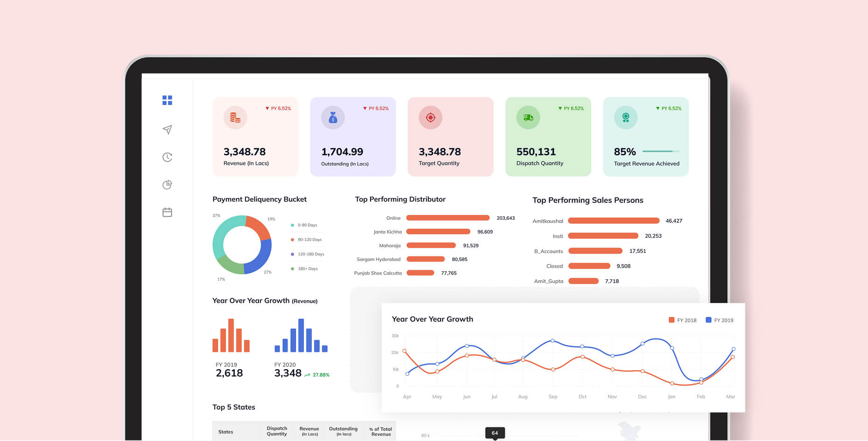Open the dashboard grid icon in sidebar
Viewport: 868px width, 441px height.
point(167,100)
